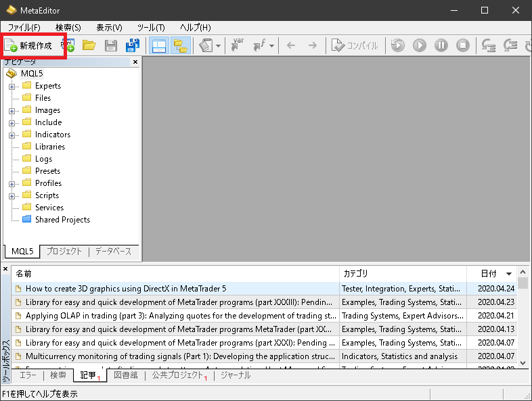Click the start debugging play icon
The image size is (532, 401).
pos(420,45)
